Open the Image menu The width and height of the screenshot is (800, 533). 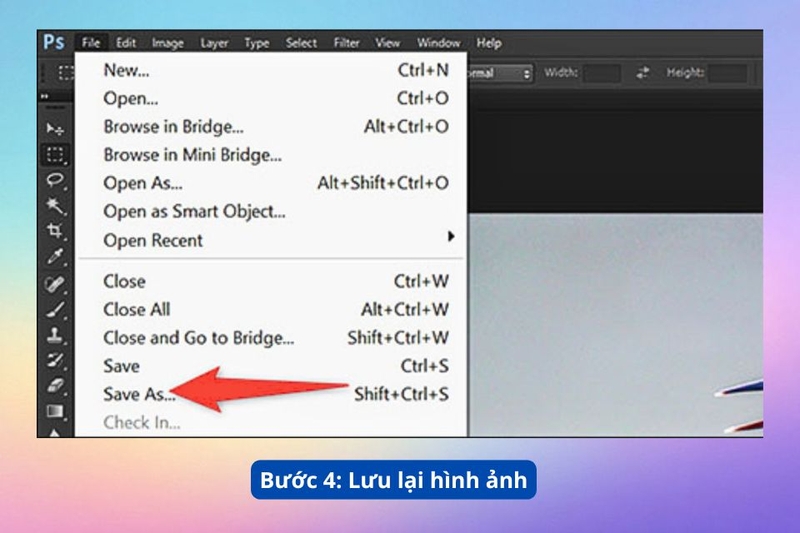(x=168, y=43)
